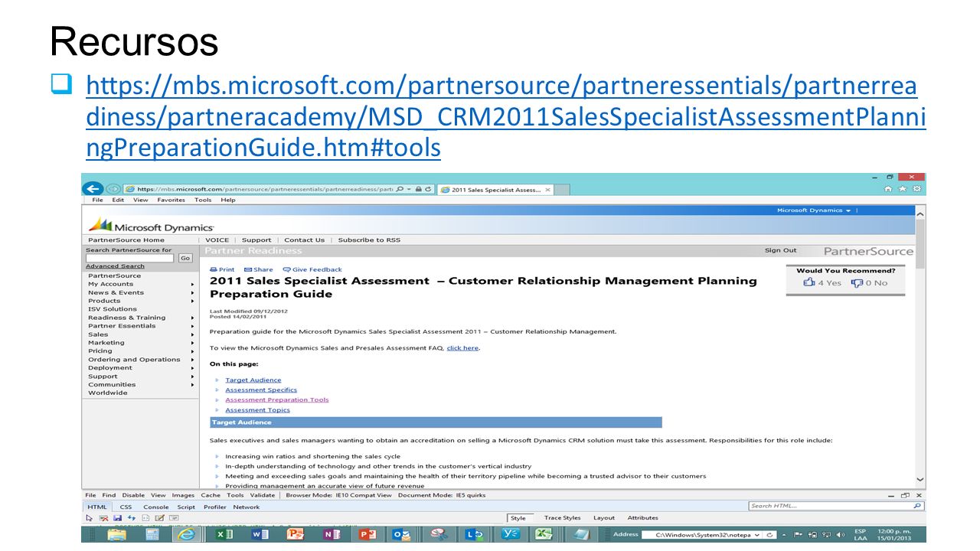The height and width of the screenshot is (551, 980).
Task: Open the IE File menu
Action: (x=97, y=200)
